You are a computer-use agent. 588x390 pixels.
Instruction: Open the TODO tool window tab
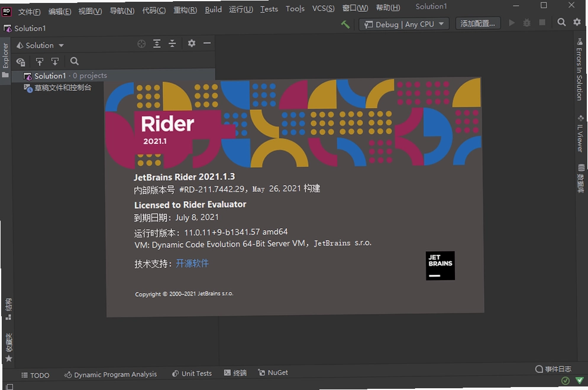point(35,375)
